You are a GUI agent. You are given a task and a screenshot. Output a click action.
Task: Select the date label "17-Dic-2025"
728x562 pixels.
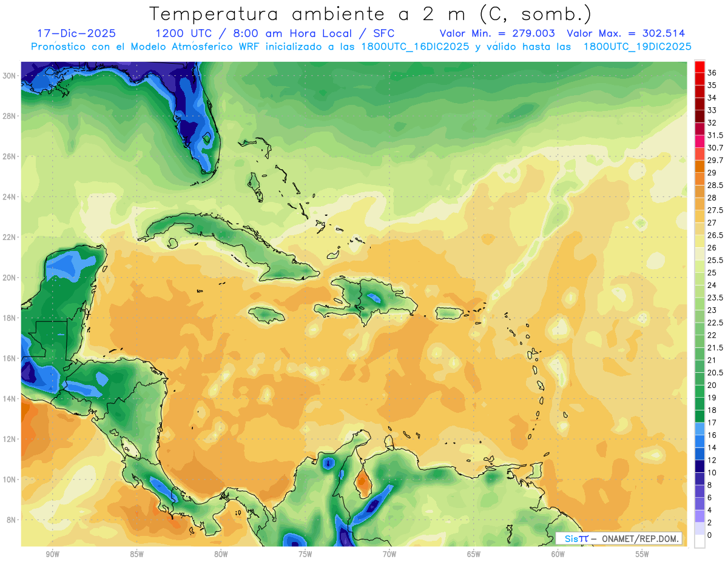click(76, 33)
